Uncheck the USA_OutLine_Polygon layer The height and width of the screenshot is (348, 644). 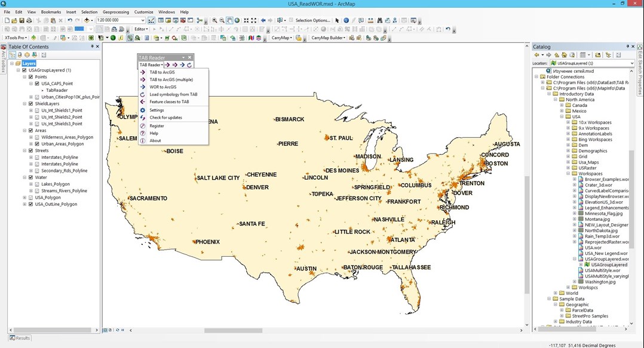[31, 204]
